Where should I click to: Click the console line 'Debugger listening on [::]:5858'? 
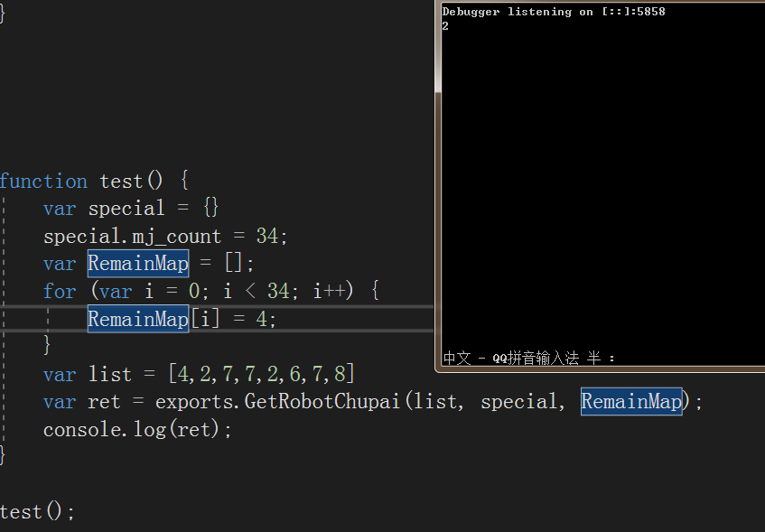pyautogui.click(x=554, y=12)
